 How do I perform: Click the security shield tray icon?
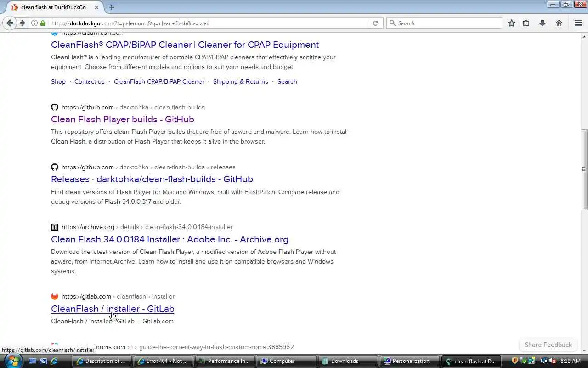[x=515, y=361]
